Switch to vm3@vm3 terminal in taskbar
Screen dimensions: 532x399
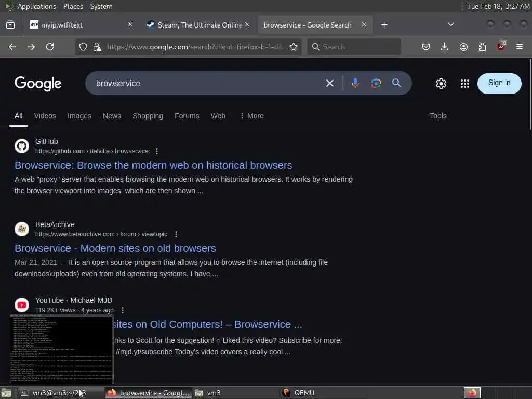coord(61,393)
